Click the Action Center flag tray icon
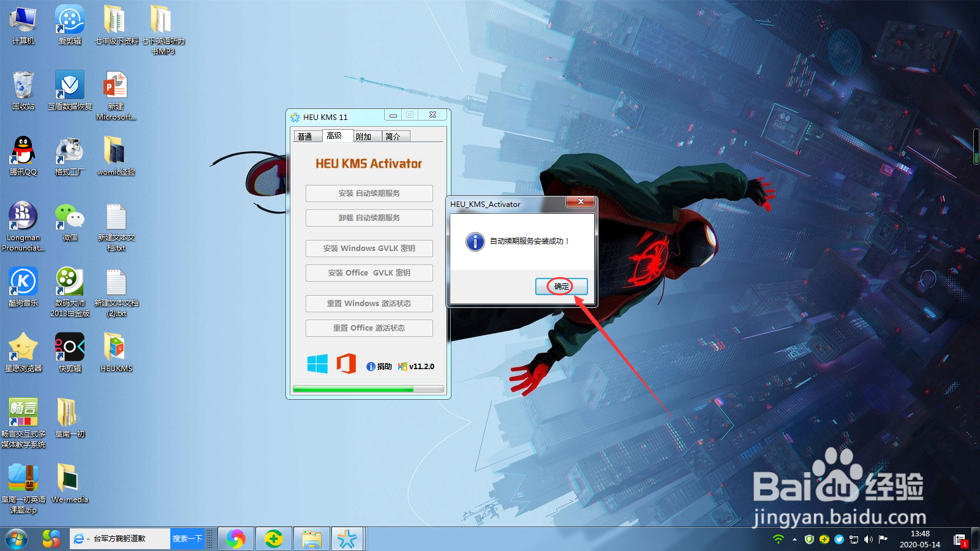This screenshot has width=980, height=551. point(883,539)
